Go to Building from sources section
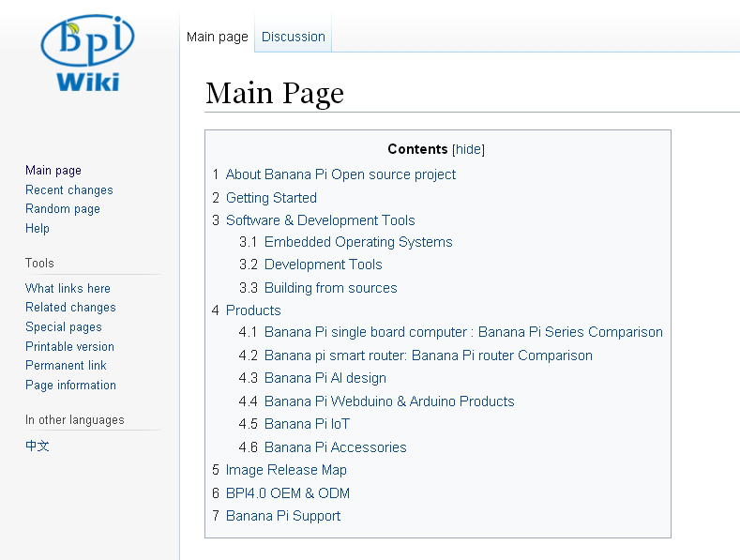 pos(330,288)
